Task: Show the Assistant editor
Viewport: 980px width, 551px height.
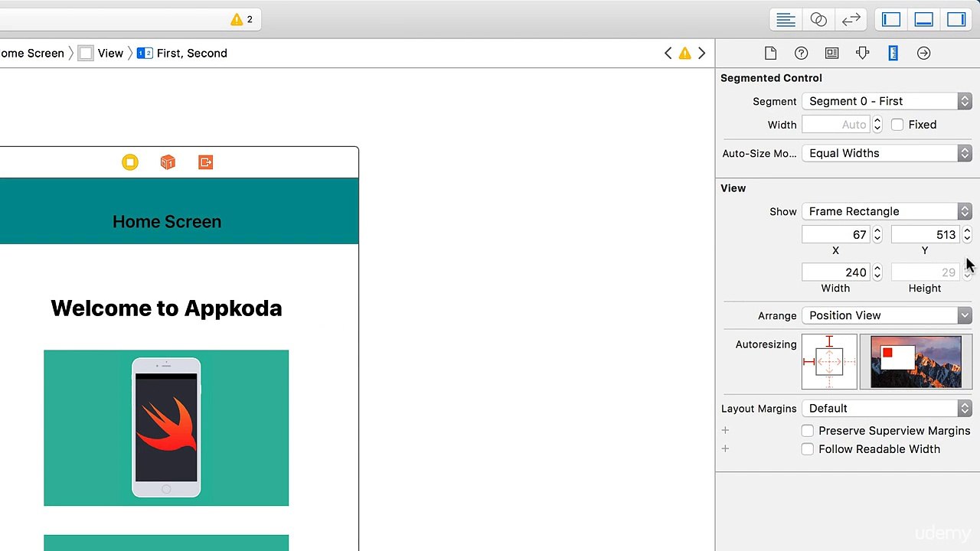Action: click(x=818, y=20)
